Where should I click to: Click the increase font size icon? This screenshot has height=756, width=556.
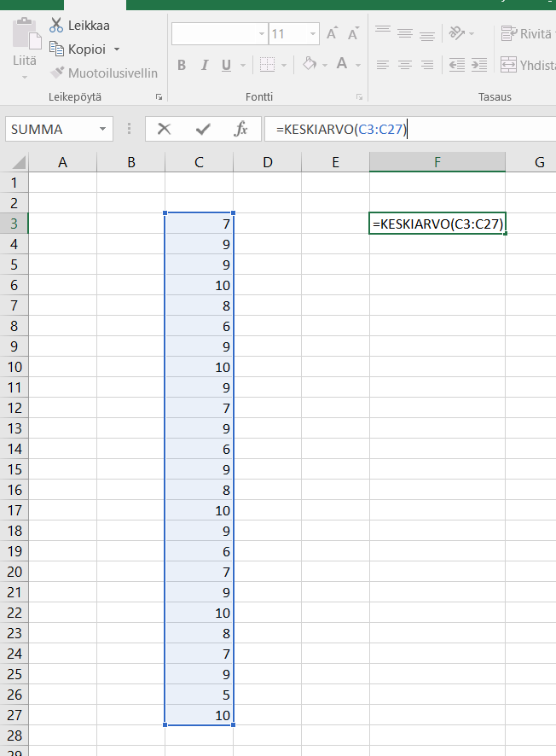tap(332, 34)
